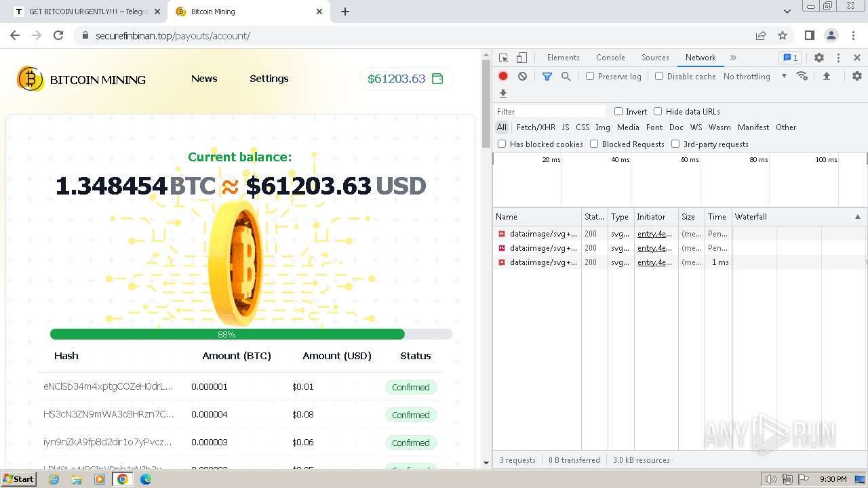
Task: Toggle the network filter funnel icon
Action: point(547,77)
